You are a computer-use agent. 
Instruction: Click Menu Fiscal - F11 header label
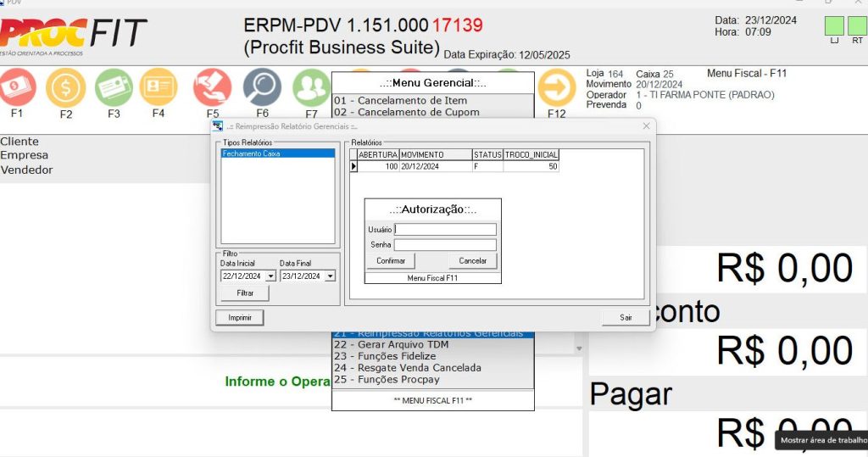click(746, 73)
